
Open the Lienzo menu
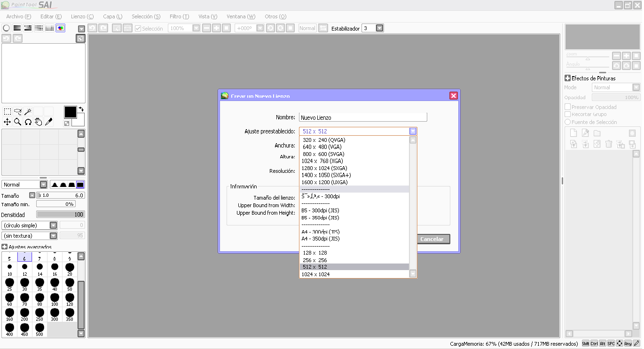(x=82, y=16)
